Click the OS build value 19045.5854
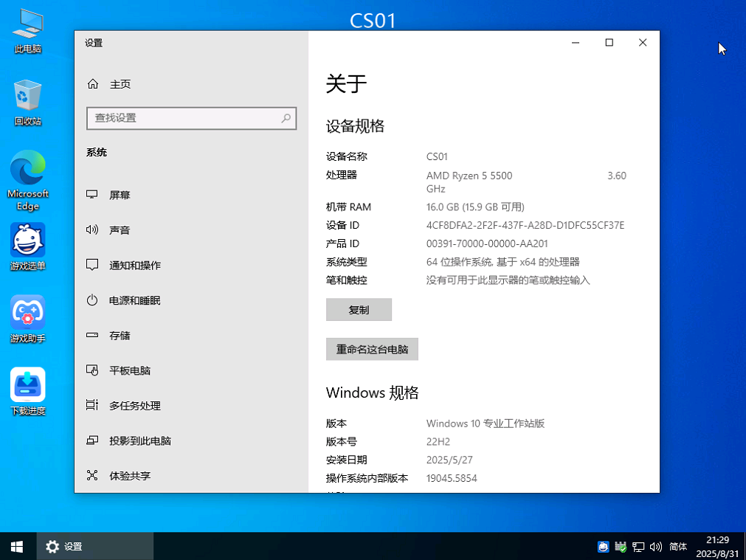The image size is (746, 560). [452, 478]
